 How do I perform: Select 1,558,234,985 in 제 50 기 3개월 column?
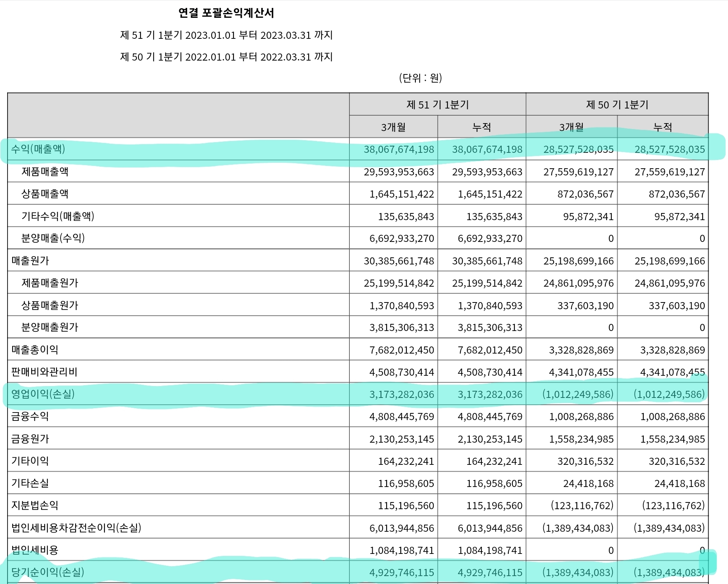581,439
